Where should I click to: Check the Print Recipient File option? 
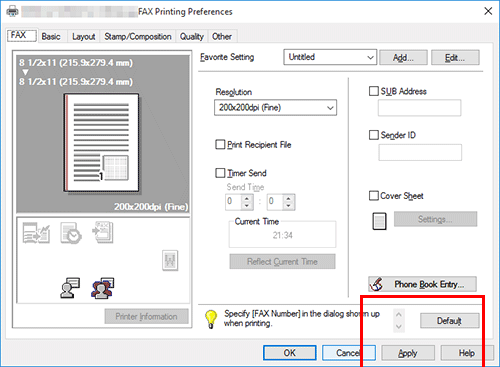click(x=220, y=145)
